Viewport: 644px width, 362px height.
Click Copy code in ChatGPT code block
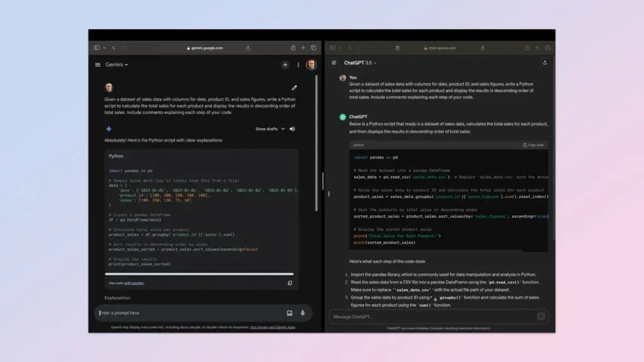534,145
